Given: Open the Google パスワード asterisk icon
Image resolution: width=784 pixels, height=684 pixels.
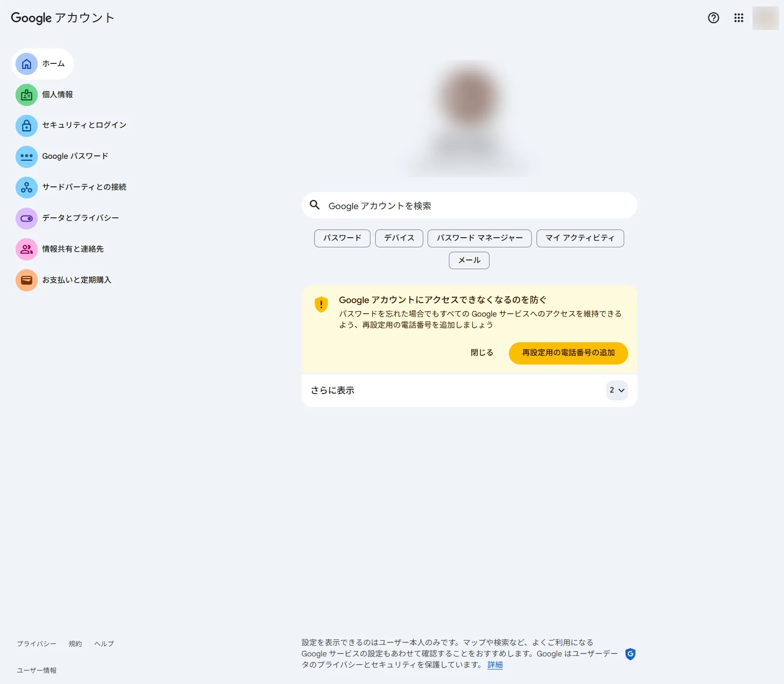Looking at the screenshot, I should tap(27, 157).
